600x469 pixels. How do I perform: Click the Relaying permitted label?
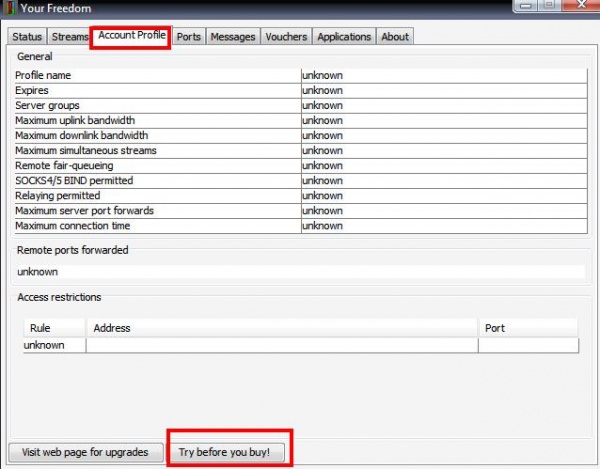click(58, 196)
